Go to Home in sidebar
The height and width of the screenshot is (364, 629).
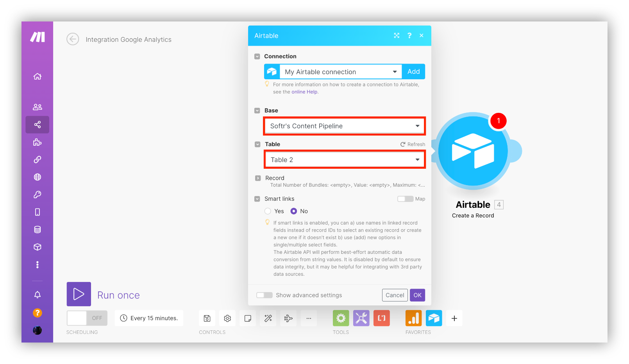click(x=38, y=76)
